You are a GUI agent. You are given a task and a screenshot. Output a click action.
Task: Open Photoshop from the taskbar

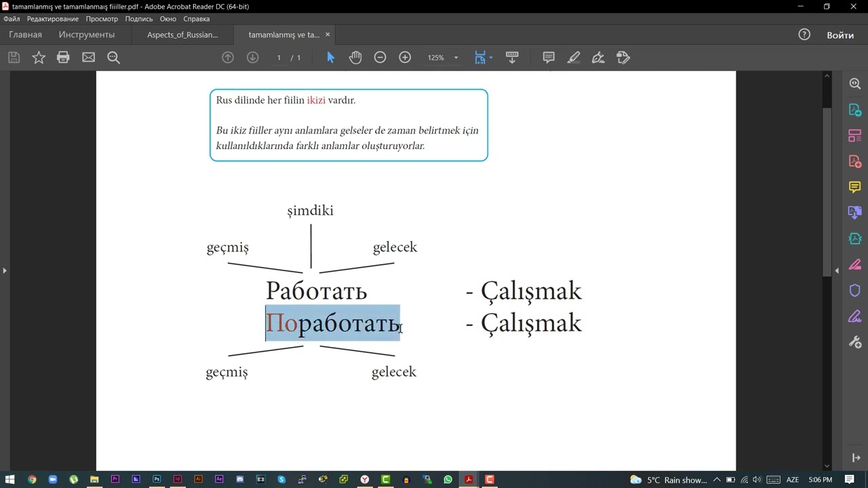157,479
